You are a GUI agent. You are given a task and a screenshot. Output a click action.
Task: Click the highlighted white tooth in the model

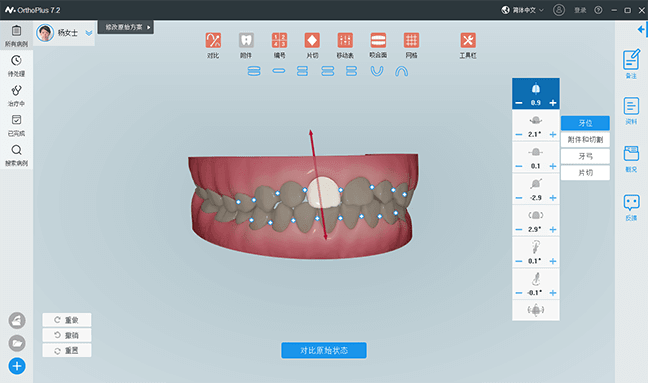[324, 192]
